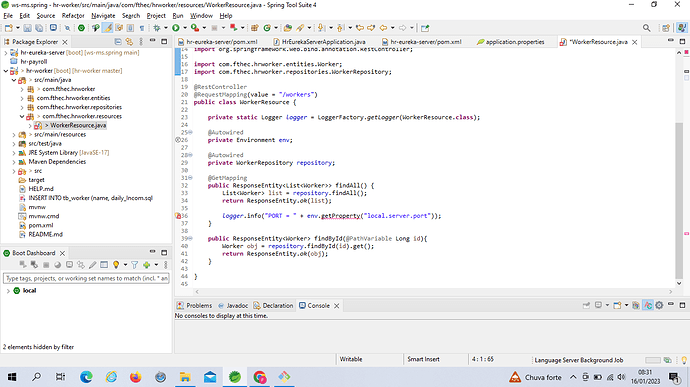
Task: Expand the hr-eureka-server project
Action: 6,52
